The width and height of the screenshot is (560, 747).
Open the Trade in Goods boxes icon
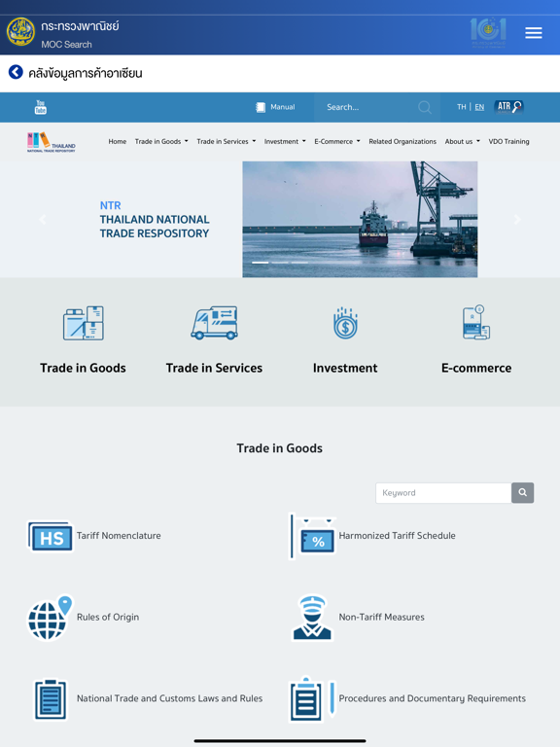pos(84,323)
